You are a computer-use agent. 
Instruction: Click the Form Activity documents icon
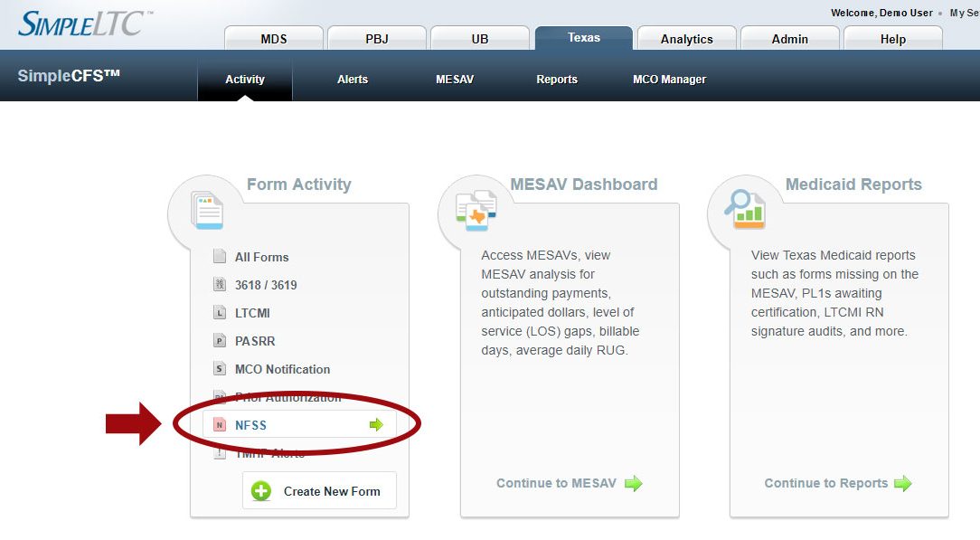(208, 210)
